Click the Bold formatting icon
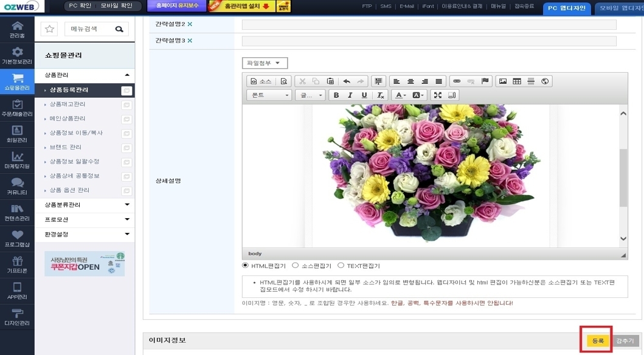Viewport: 644px width, 355px height. pos(336,95)
